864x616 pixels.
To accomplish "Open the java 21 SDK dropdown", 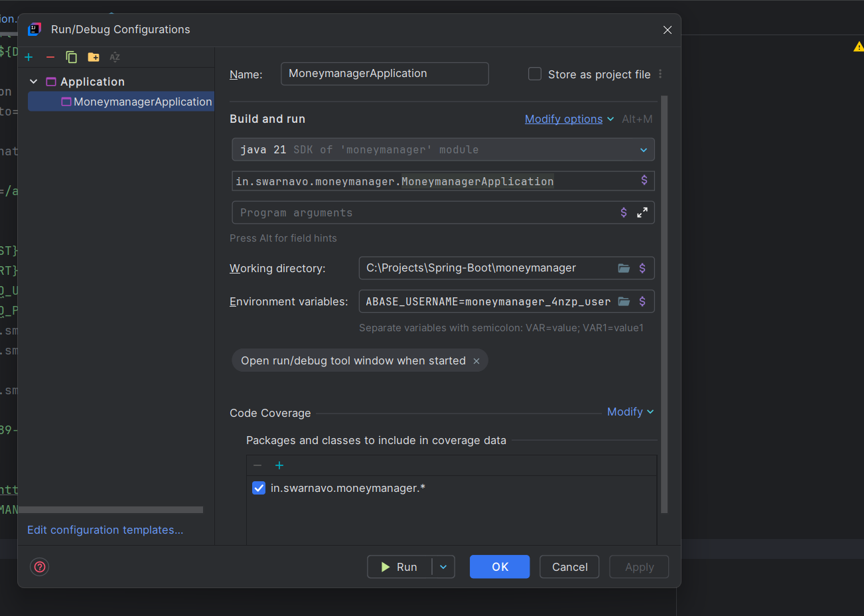I will pos(643,150).
